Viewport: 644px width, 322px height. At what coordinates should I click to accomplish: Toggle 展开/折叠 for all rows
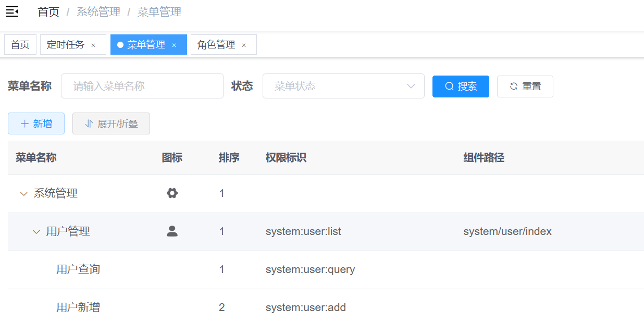click(111, 123)
